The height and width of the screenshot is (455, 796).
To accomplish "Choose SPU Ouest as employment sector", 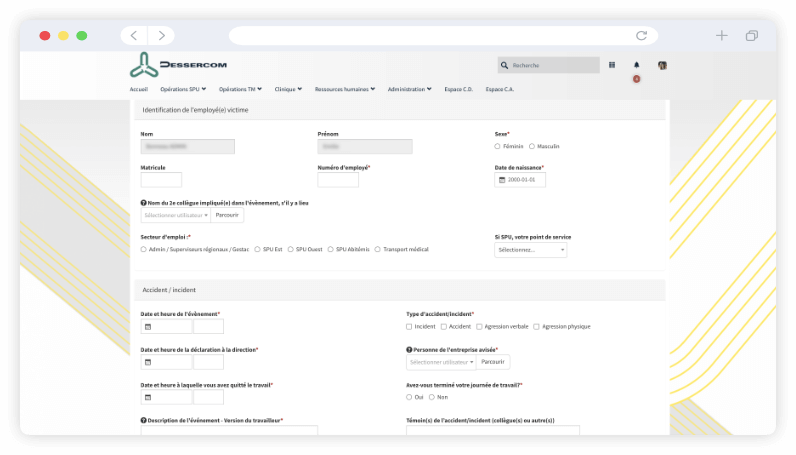I will click(x=291, y=249).
